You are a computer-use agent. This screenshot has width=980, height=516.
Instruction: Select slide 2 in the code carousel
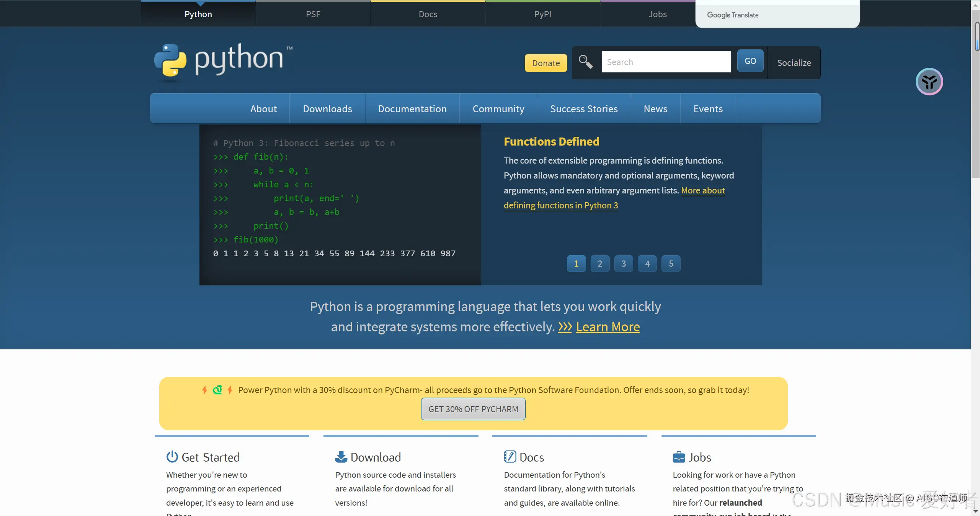tap(600, 264)
